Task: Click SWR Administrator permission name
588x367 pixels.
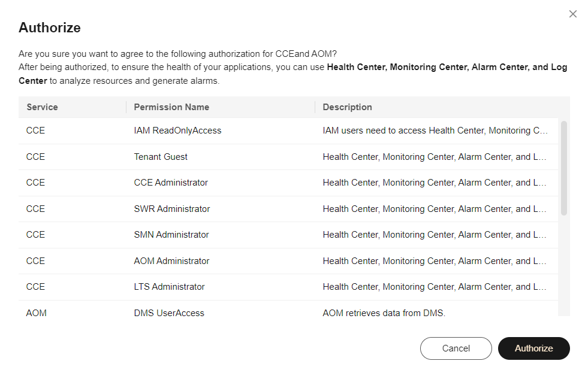Action: 172,208
